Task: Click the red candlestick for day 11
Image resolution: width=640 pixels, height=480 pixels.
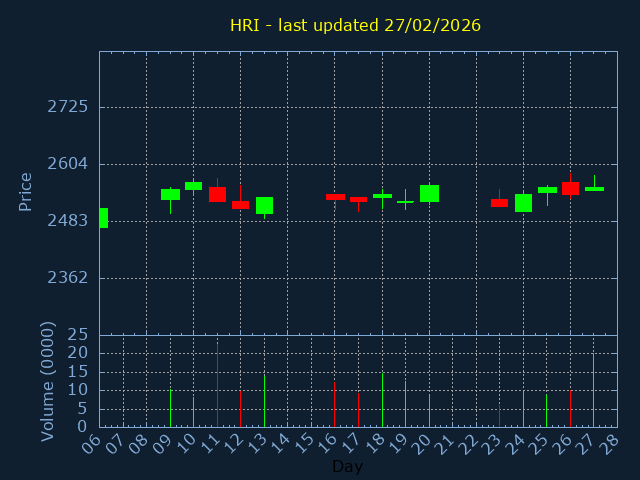Action: [217, 194]
